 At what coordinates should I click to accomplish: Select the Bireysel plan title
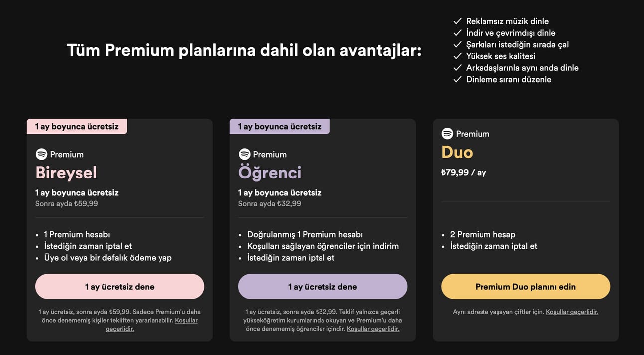point(66,173)
